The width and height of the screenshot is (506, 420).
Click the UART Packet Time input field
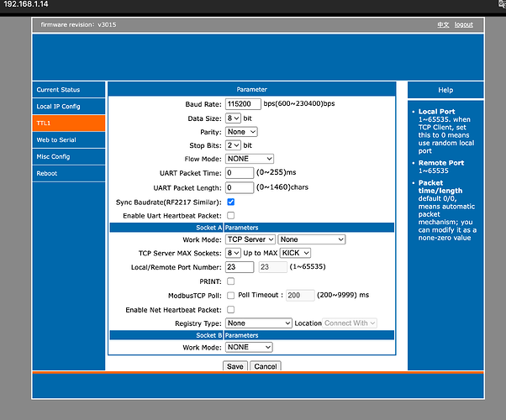240,173
